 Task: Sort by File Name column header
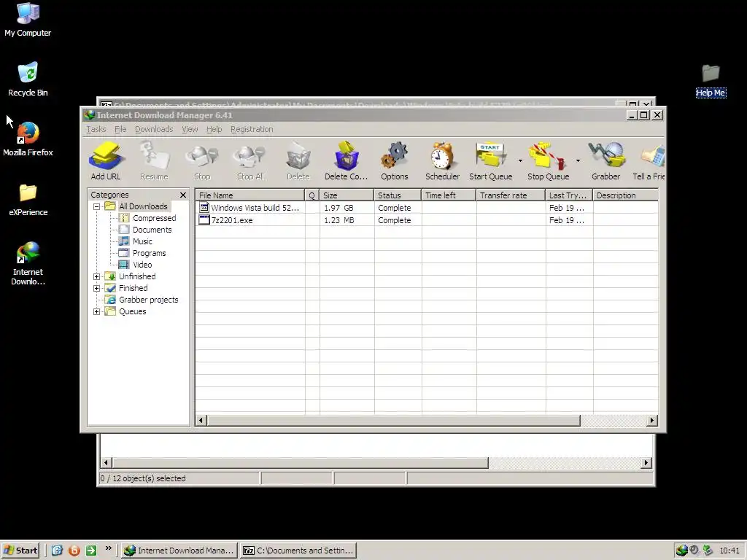click(x=249, y=195)
